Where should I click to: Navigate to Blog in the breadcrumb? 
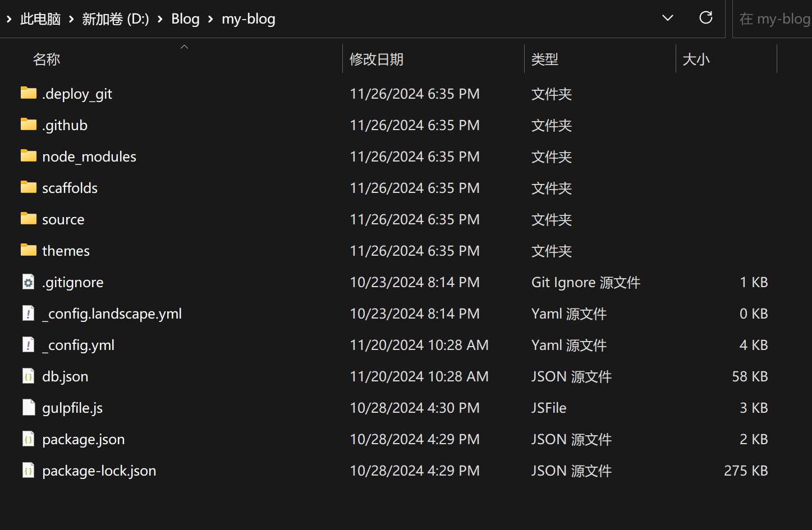[x=185, y=19]
